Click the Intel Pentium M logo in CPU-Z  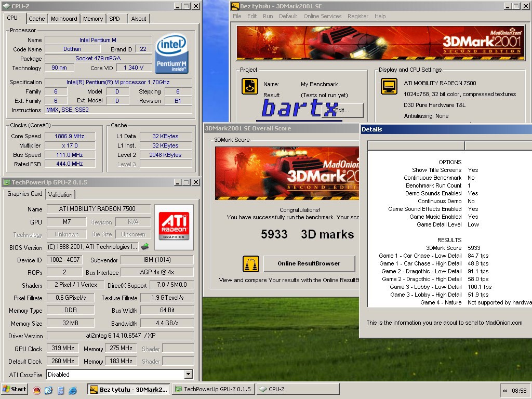point(171,54)
